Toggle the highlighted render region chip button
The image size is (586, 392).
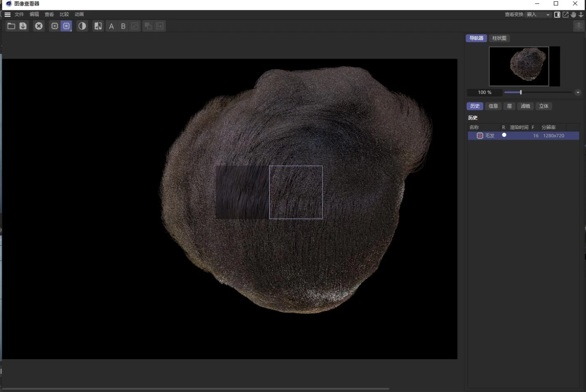(x=66, y=26)
